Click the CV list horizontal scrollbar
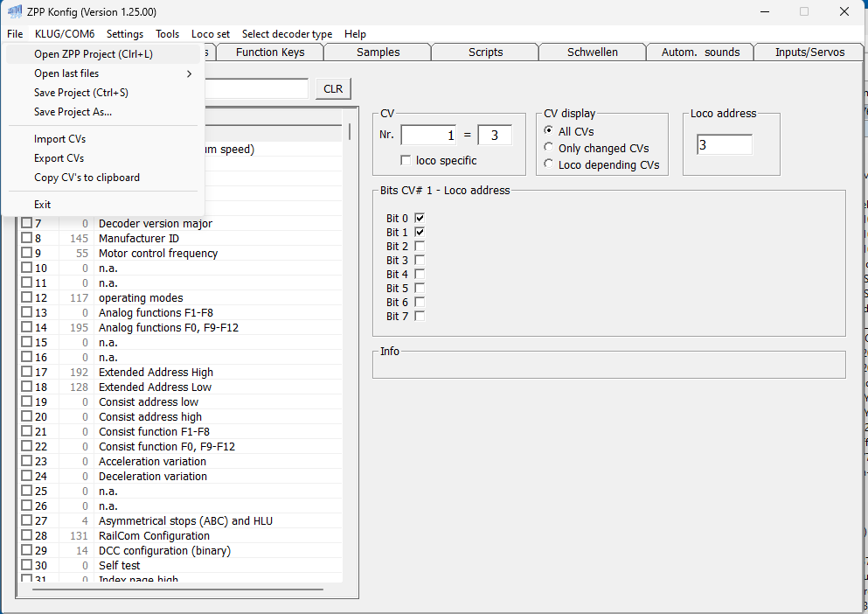The height and width of the screenshot is (614, 868). point(177,590)
